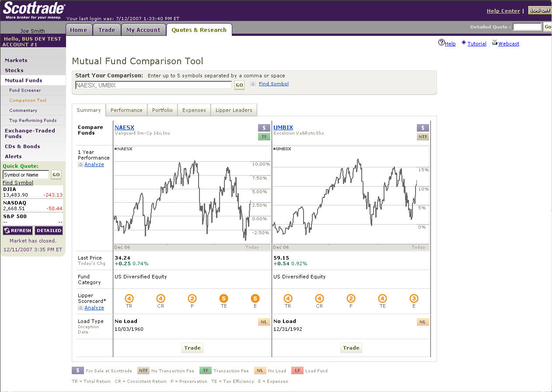Image resolution: width=552 pixels, height=392 pixels.
Task: Click NAESX For Sale dollar badge
Action: (264, 128)
